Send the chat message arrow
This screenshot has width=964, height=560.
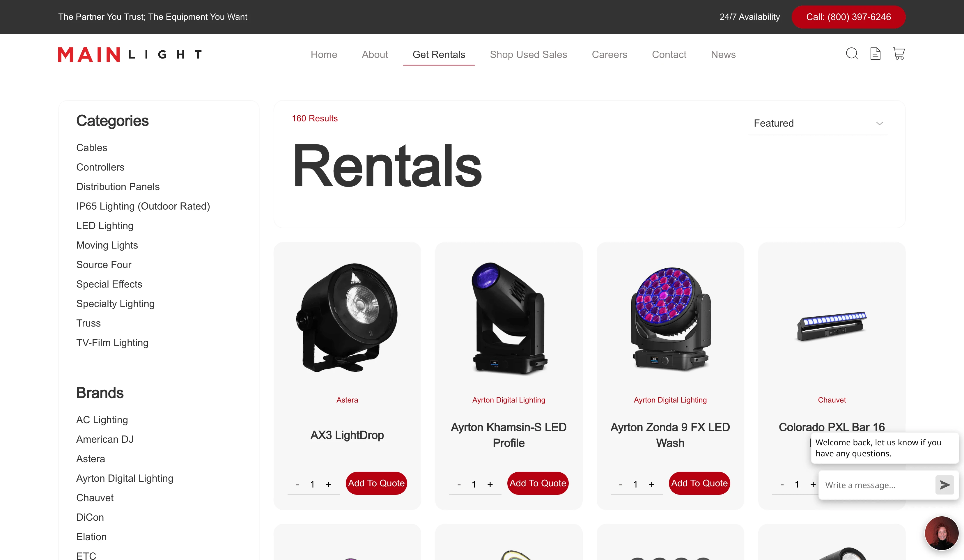944,485
